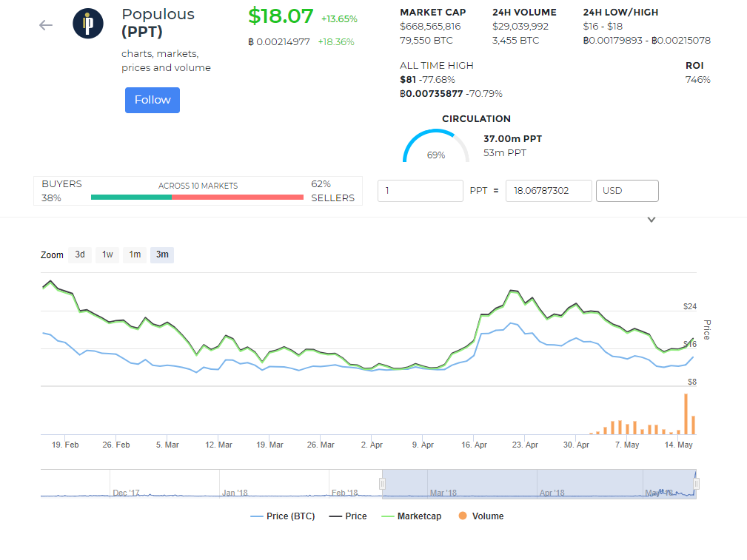Viewport: 747px width, 560px height.
Task: Click the +13.65% price change
Action: 339,19
